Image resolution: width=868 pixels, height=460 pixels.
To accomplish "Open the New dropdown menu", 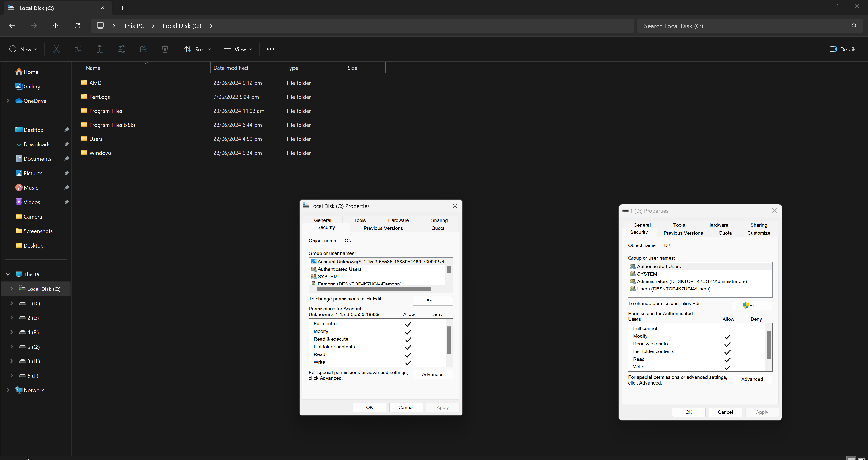I will (23, 49).
